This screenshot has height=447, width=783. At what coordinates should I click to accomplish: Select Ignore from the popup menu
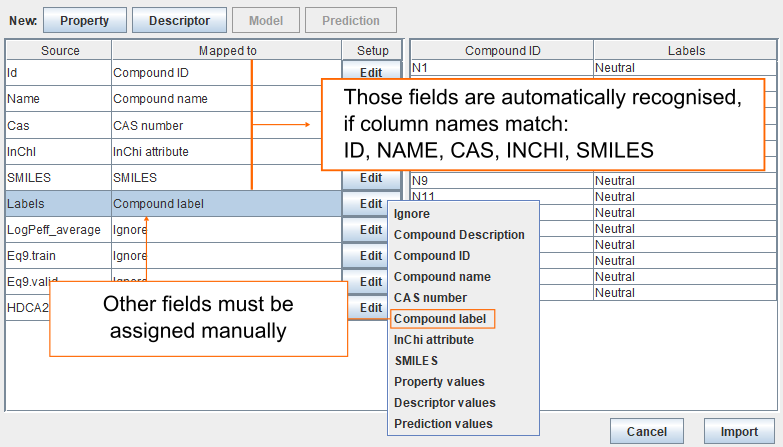(412, 214)
